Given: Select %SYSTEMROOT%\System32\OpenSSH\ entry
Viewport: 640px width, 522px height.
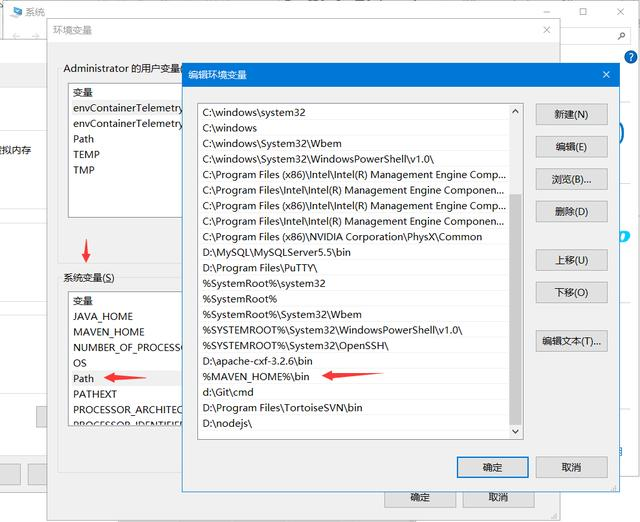Looking at the screenshot, I should tap(353, 346).
